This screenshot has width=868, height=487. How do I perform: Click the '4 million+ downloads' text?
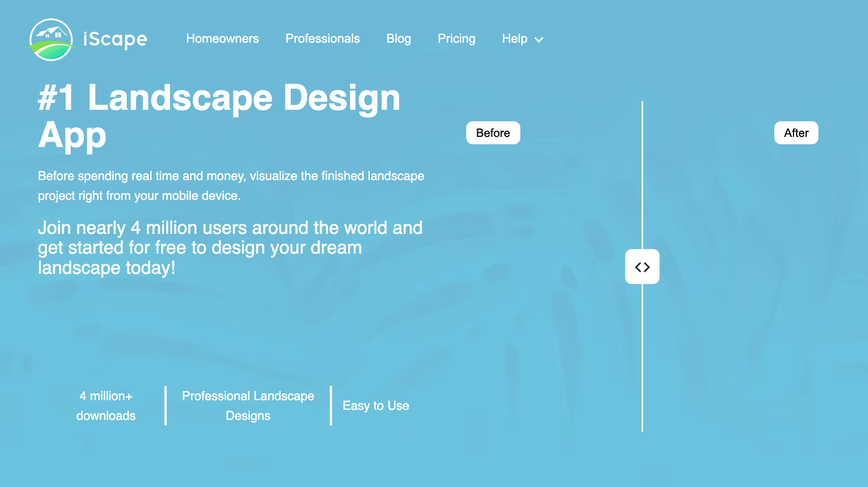click(x=106, y=406)
